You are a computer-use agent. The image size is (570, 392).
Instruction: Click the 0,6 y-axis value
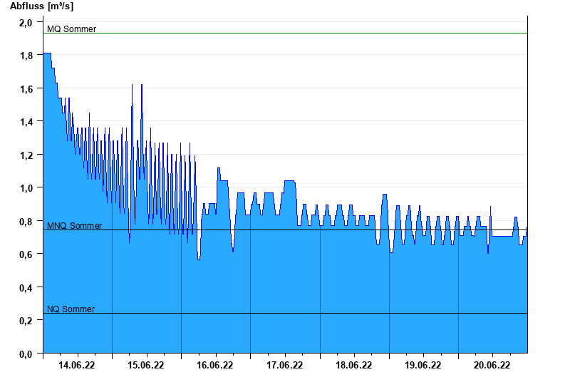point(26,254)
